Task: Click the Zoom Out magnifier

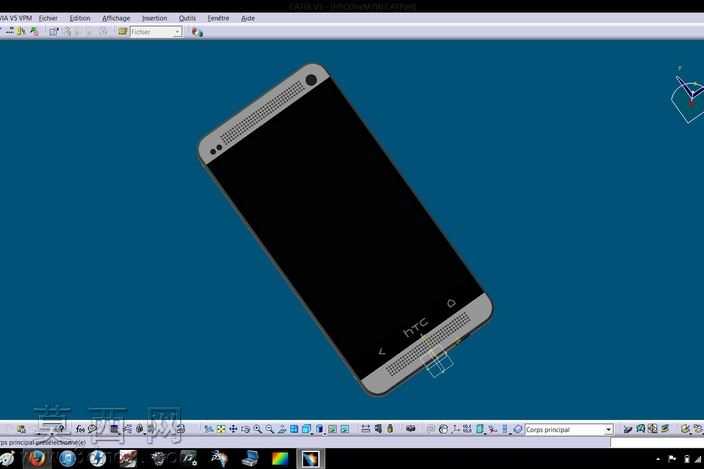Action: pyautogui.click(x=269, y=429)
